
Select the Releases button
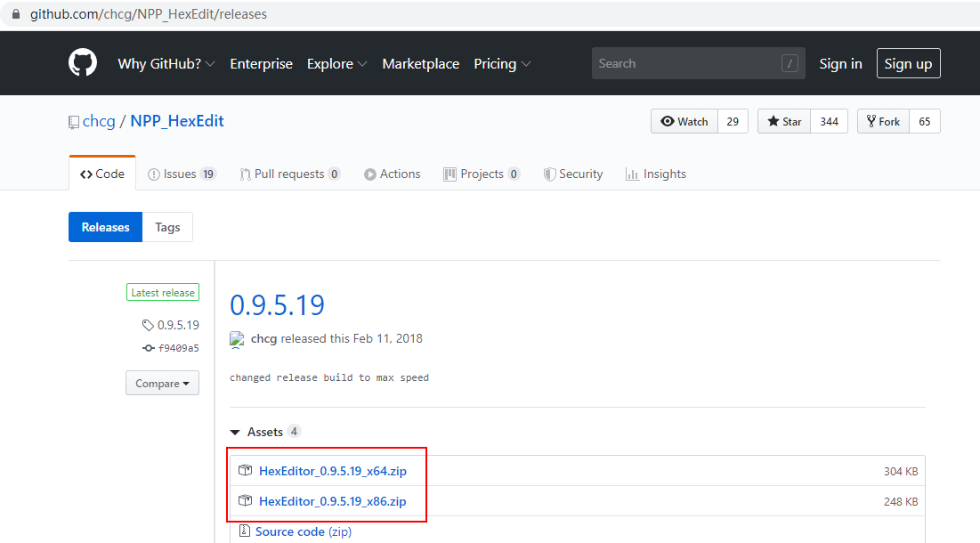click(106, 228)
